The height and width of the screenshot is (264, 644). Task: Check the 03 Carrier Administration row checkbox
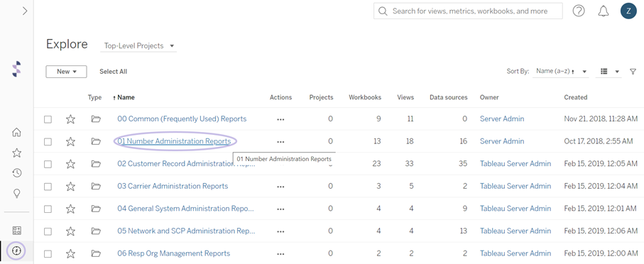[x=48, y=187]
